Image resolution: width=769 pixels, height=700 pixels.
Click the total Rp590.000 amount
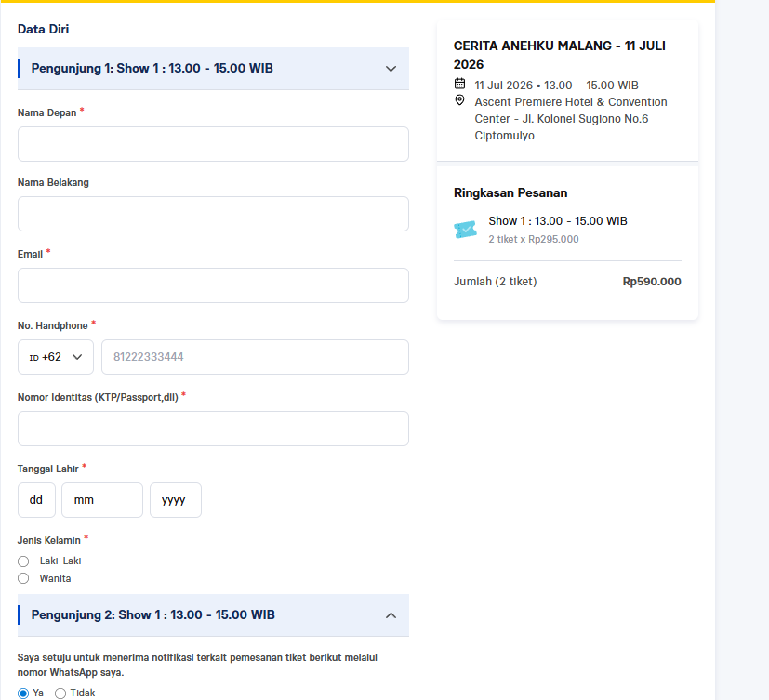652,282
